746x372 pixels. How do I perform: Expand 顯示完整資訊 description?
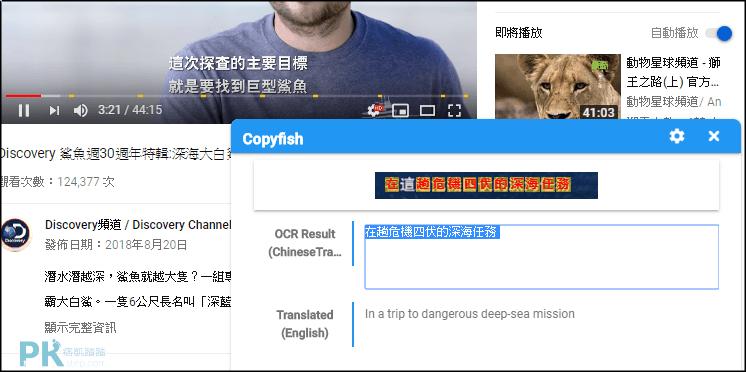[80, 327]
